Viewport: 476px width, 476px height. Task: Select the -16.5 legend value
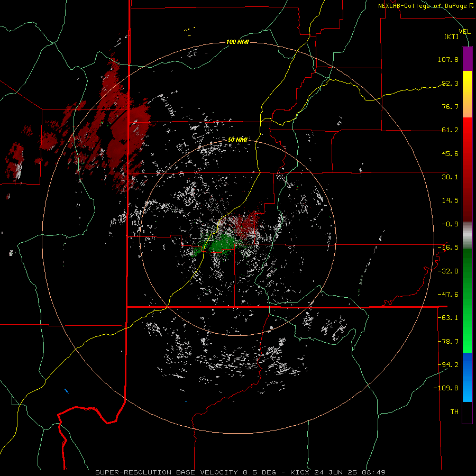pos(448,248)
